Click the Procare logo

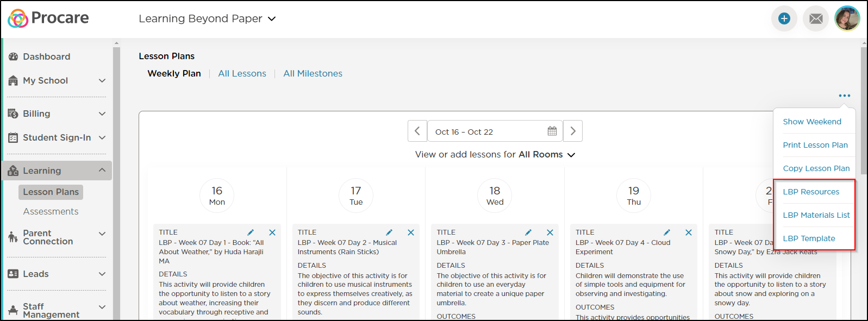click(x=48, y=18)
